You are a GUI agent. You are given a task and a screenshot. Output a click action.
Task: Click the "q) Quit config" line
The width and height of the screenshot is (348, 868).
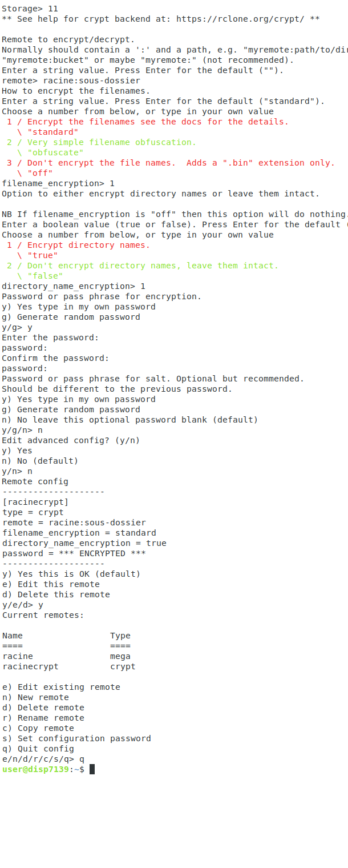[38, 749]
